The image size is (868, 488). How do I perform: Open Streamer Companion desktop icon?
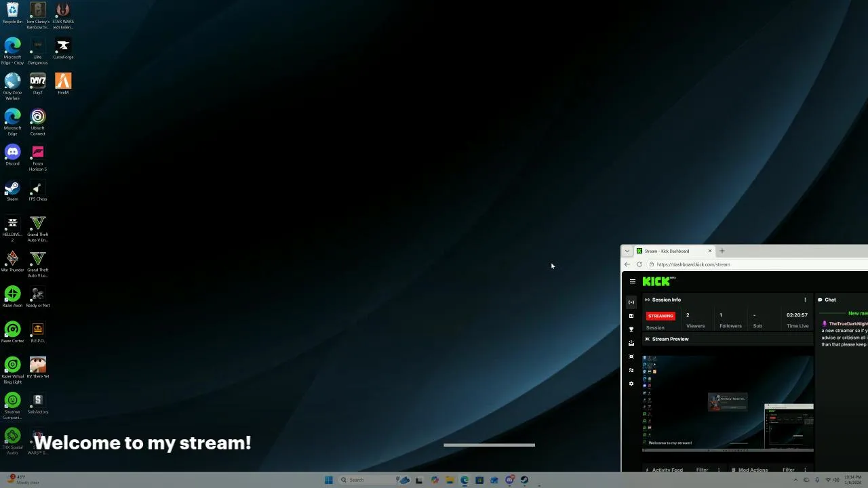pos(12,406)
